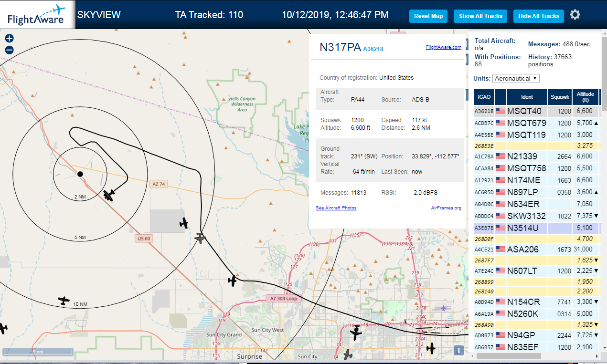The height and width of the screenshot is (364, 607).
Task: Open the AirFrames.org link
Action: [446, 208]
